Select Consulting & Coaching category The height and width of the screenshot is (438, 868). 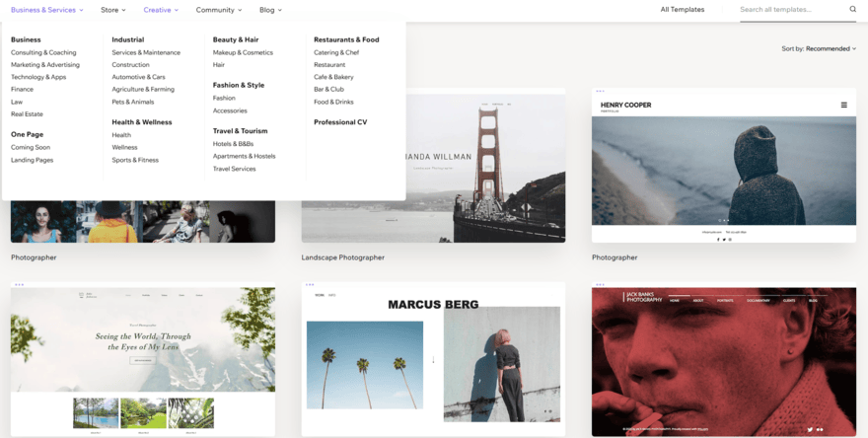pyautogui.click(x=43, y=52)
